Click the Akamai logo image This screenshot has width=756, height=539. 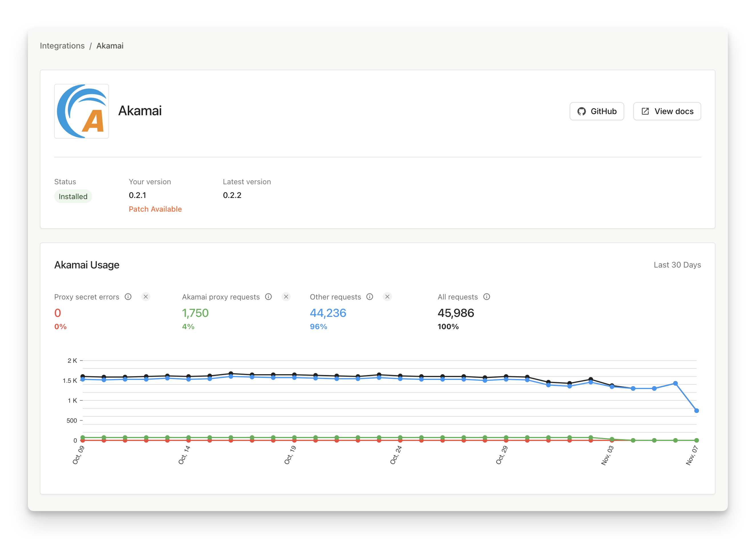(x=81, y=111)
